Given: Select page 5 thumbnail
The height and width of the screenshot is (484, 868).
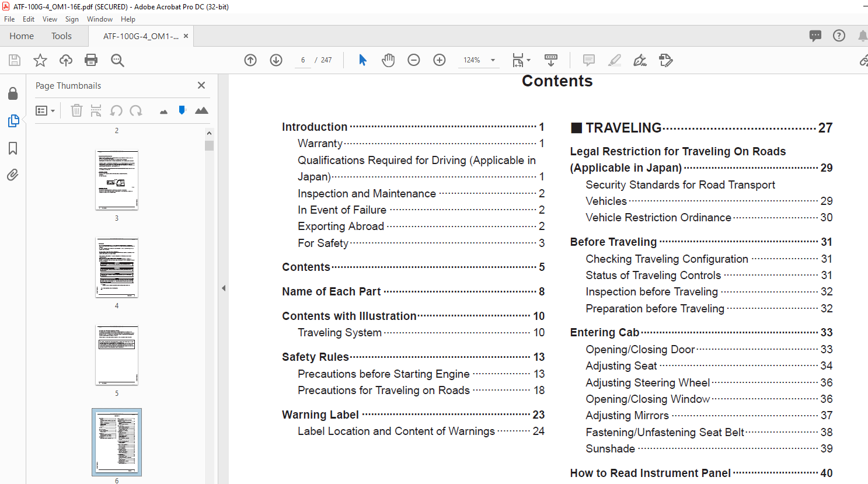Looking at the screenshot, I should [x=117, y=355].
